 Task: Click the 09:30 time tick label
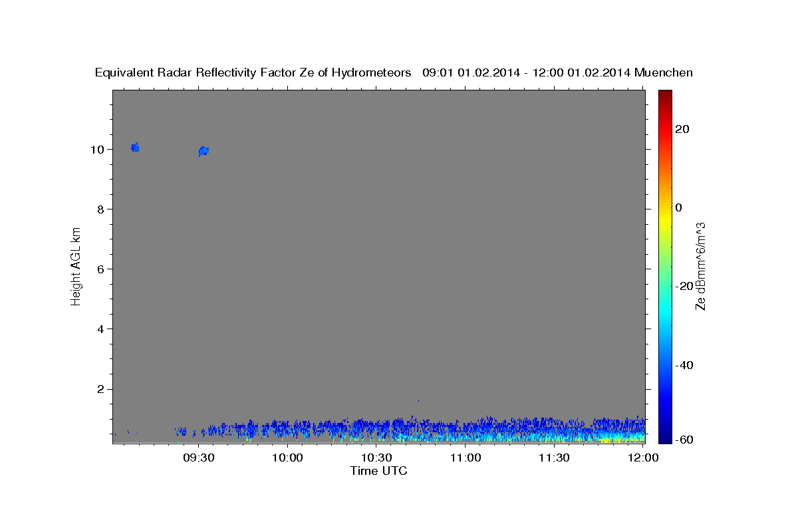(x=198, y=458)
